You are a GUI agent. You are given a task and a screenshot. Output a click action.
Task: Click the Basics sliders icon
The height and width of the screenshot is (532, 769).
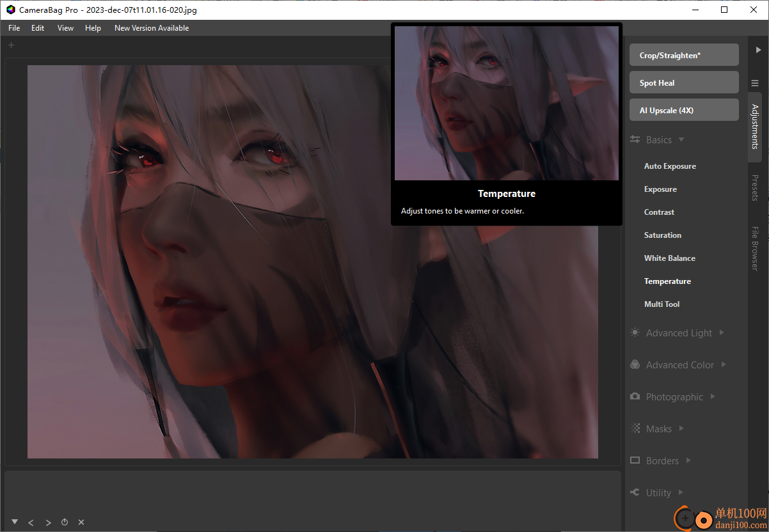635,139
